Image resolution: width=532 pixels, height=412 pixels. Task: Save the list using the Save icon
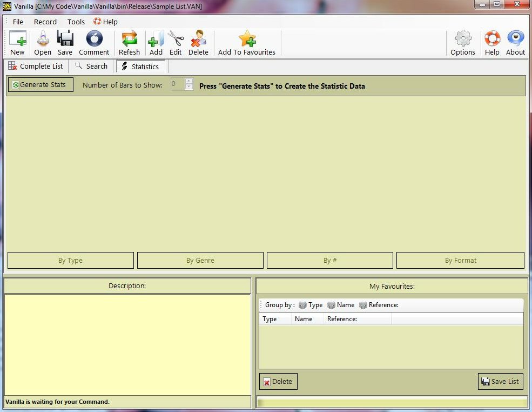[65, 39]
